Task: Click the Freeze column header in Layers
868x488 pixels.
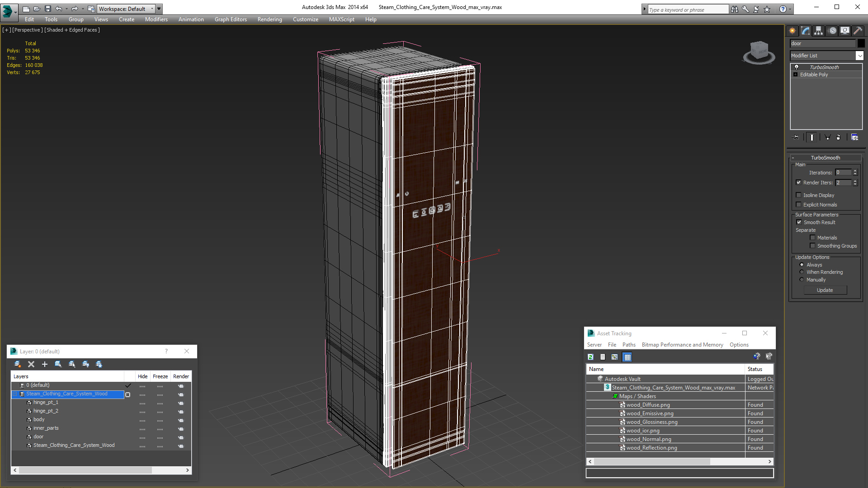Action: (x=160, y=376)
